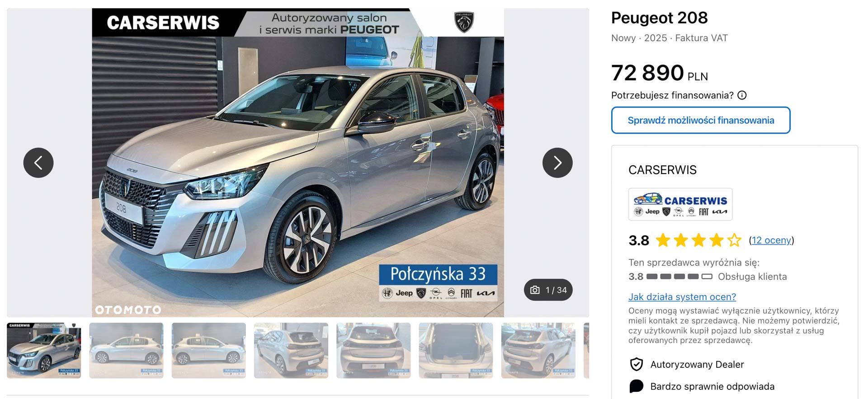Select seventh thumbnail rear three-quarter view
The height and width of the screenshot is (399, 868).
(538, 350)
